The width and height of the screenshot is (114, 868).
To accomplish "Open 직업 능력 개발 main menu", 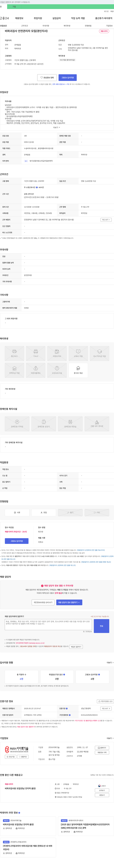I will (x=78, y=18).
